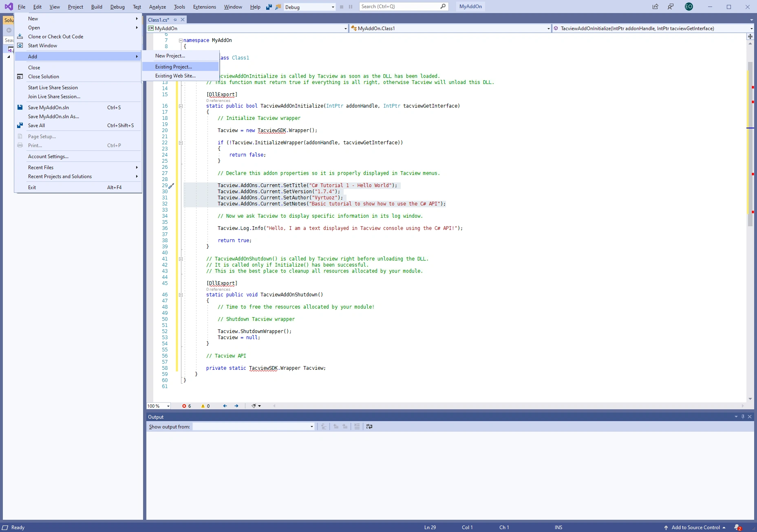757x532 pixels.
Task: Click the Search (Ctrl+Q) box
Action: 399,7
